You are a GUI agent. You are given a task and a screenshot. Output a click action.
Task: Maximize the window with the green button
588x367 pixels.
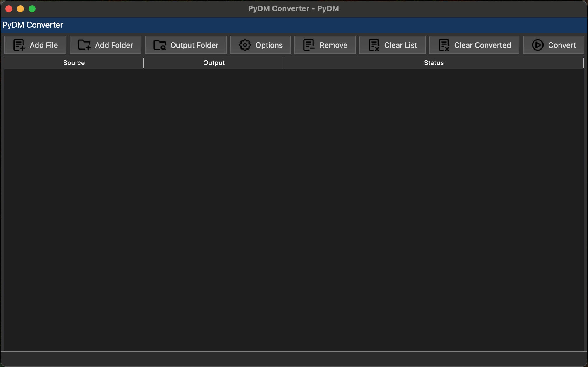[x=32, y=9]
